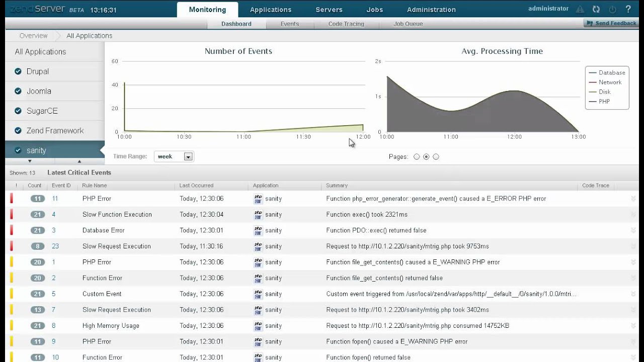Click red severity marker of event 4 row

click(12, 215)
